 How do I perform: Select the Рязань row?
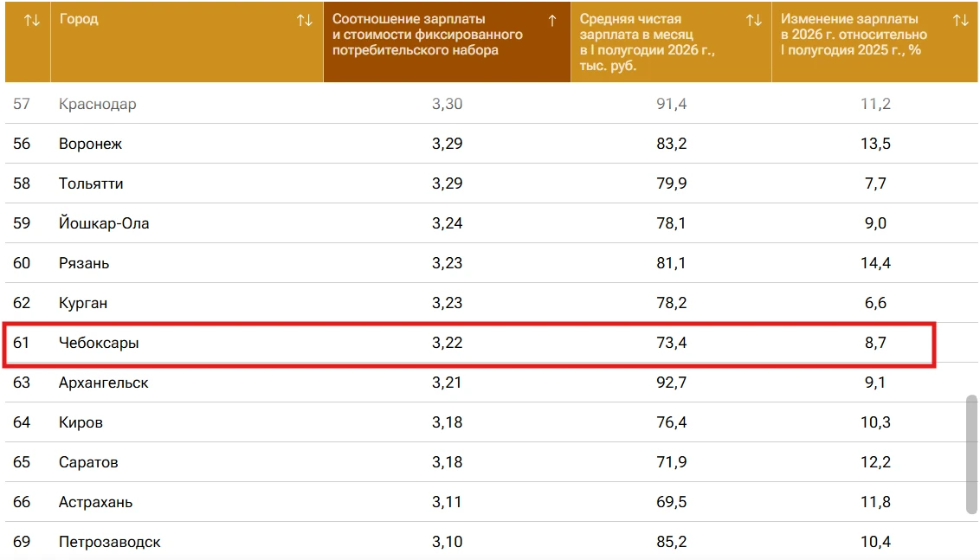point(491,263)
